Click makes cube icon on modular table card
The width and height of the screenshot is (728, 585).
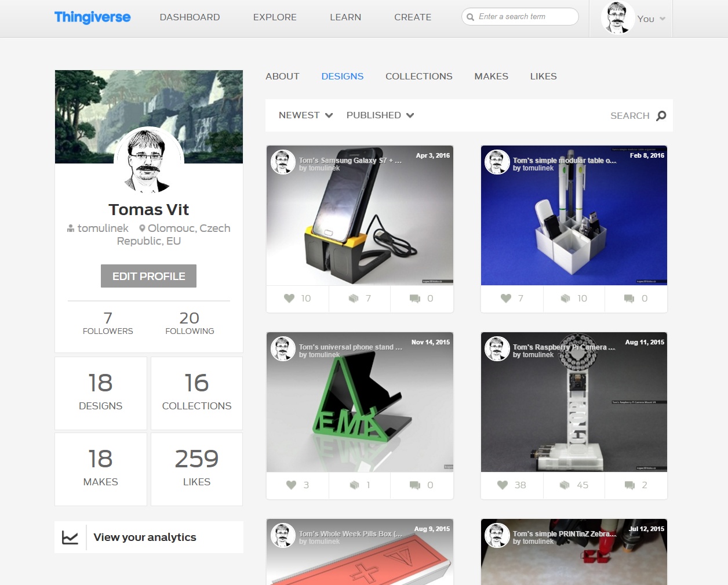566,298
